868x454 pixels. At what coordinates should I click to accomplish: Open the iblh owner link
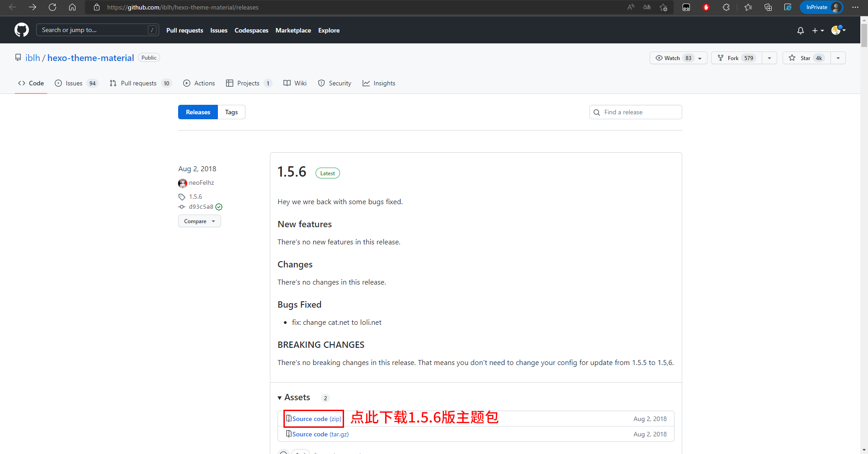tap(33, 58)
